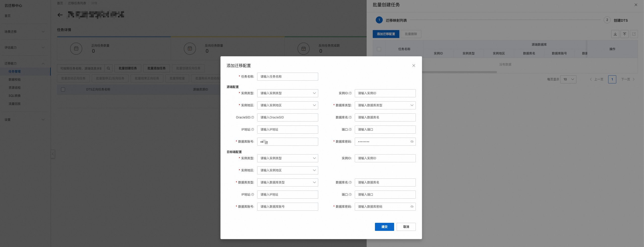Tick the select-all checkbox in 迁移映射列表 table
The image size is (644, 247).
(x=379, y=49)
